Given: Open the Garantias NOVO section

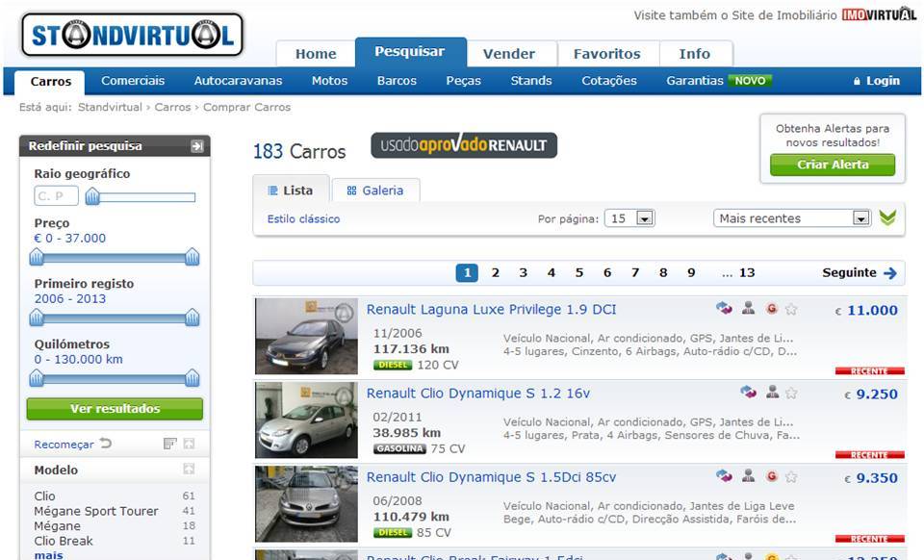Looking at the screenshot, I should coord(718,81).
